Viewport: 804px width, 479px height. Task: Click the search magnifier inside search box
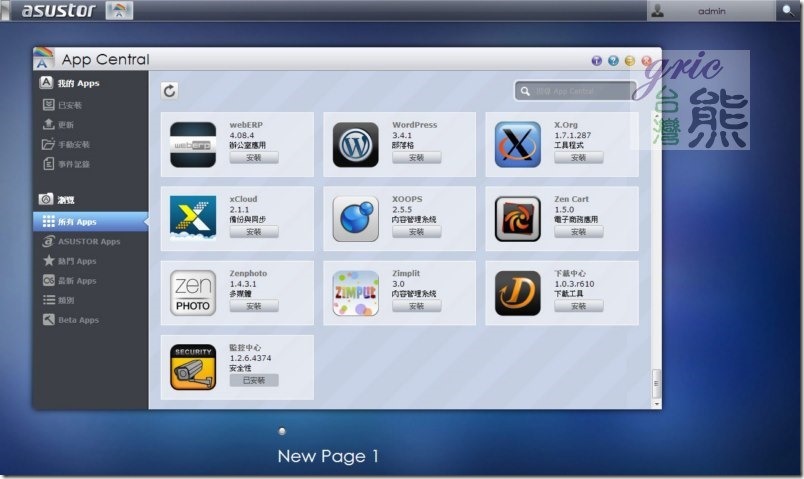click(525, 91)
